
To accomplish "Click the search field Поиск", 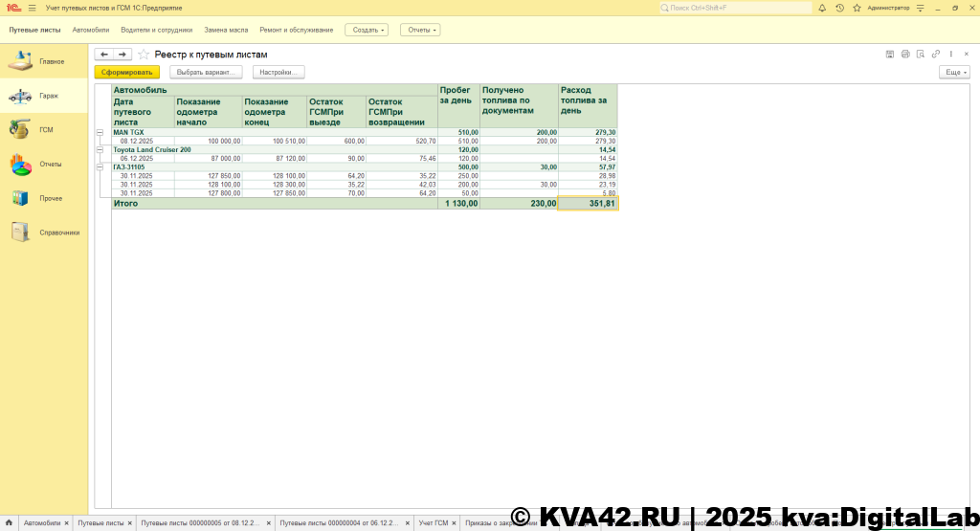I will pyautogui.click(x=735, y=8).
